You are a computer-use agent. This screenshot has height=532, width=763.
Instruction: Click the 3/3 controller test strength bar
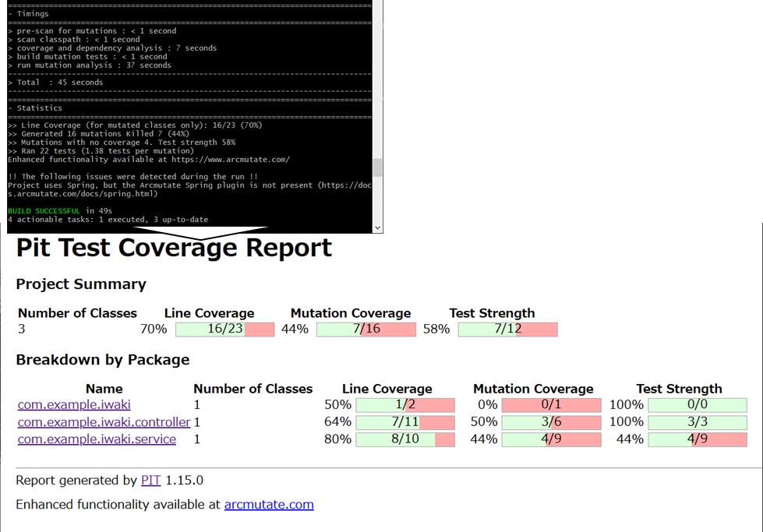tap(697, 421)
